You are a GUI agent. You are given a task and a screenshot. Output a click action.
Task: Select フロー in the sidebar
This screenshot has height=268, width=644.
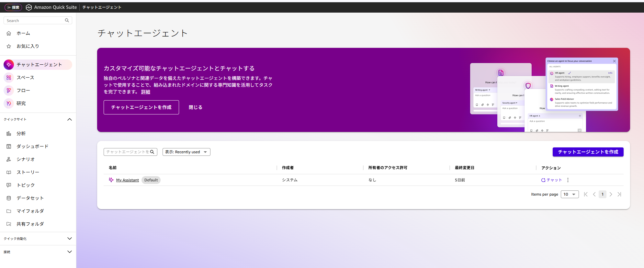(23, 91)
